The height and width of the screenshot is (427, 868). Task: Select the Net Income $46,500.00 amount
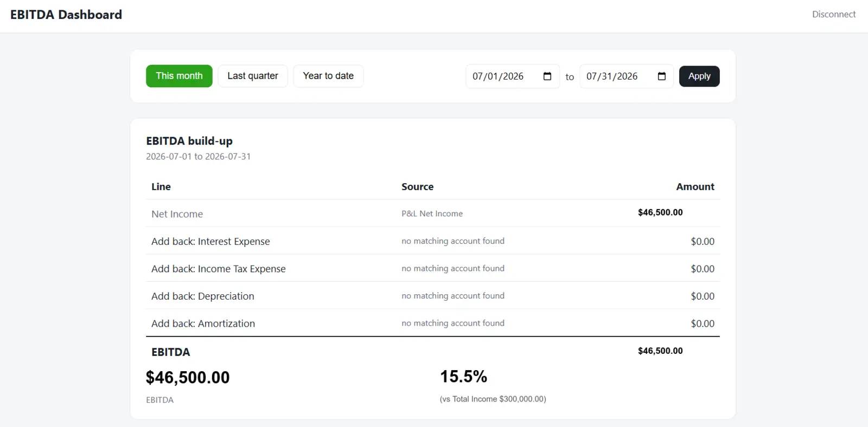660,212
